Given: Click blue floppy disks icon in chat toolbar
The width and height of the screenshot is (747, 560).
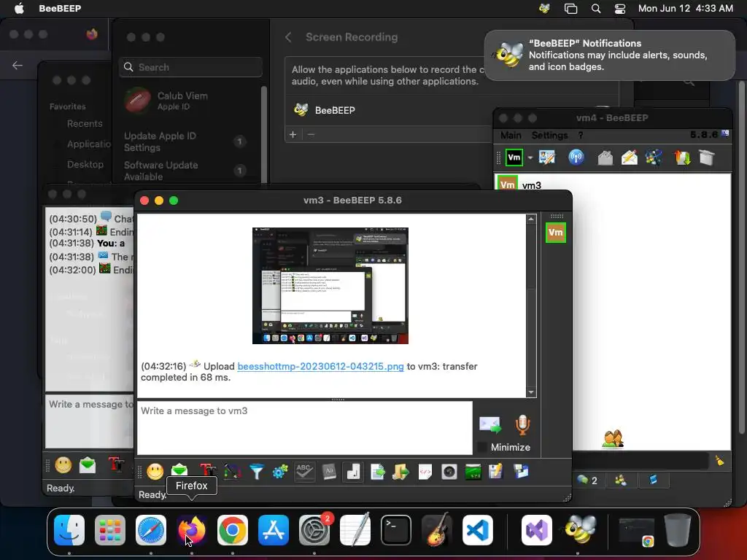Looking at the screenshot, I should [x=521, y=471].
